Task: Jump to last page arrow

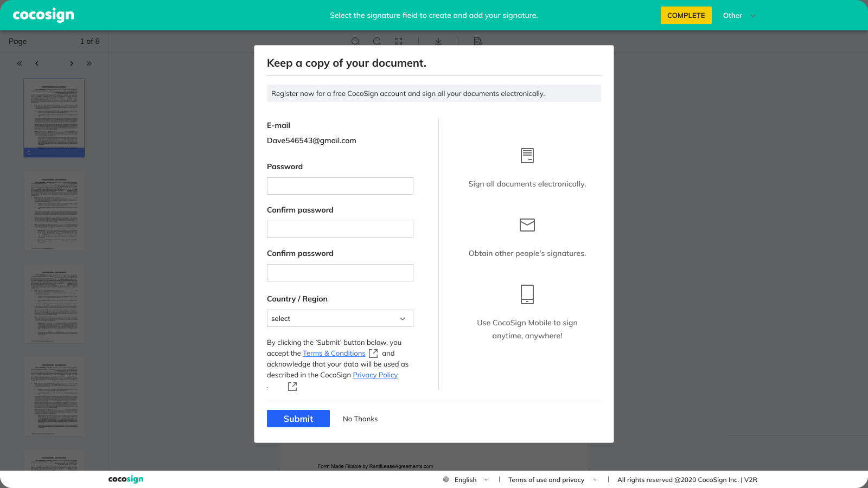Action: click(x=89, y=63)
